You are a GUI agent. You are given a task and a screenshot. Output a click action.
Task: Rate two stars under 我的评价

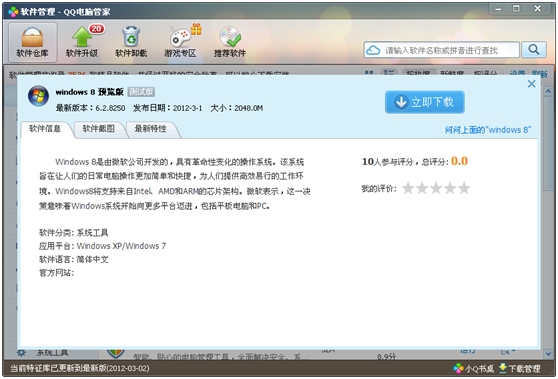pos(422,188)
